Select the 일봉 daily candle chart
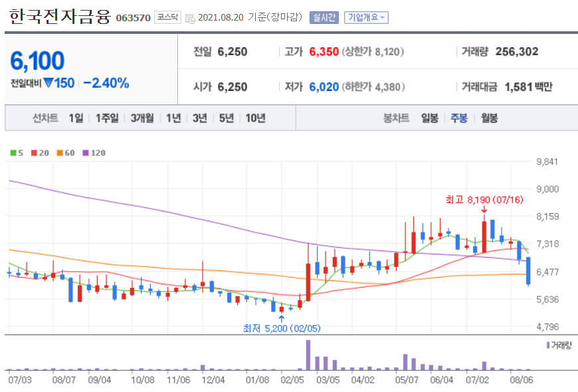Image resolution: width=578 pixels, height=392 pixels. pos(430,118)
